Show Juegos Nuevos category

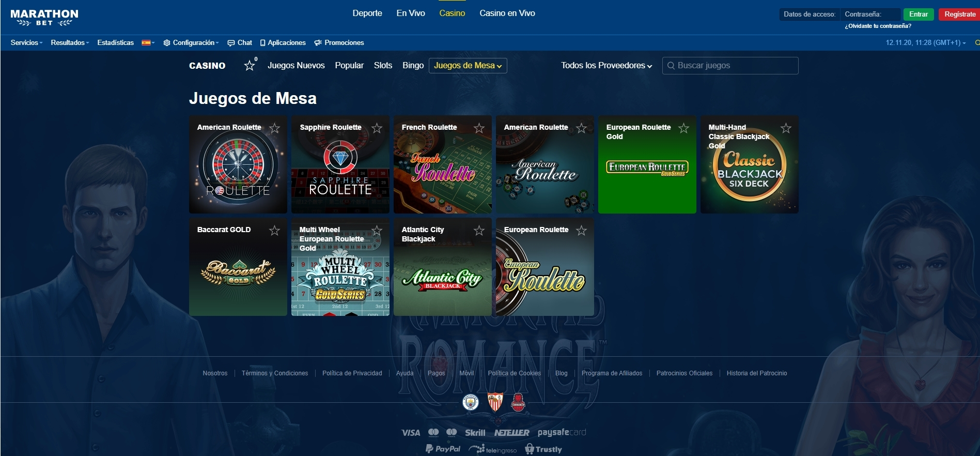[296, 66]
